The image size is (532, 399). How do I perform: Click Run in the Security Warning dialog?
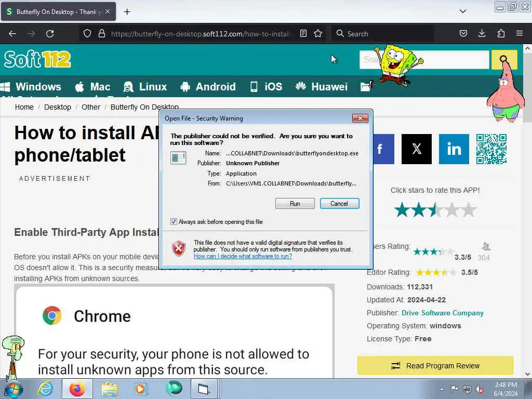click(295, 204)
